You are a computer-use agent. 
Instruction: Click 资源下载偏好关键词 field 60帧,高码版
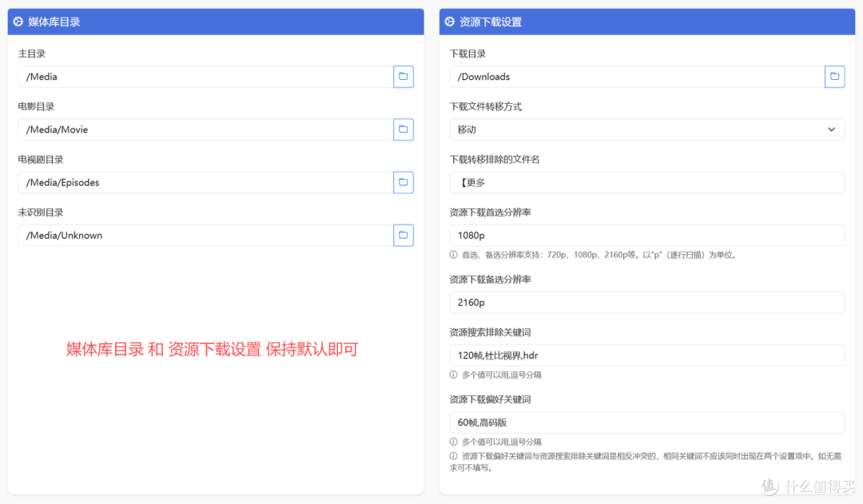[647, 422]
